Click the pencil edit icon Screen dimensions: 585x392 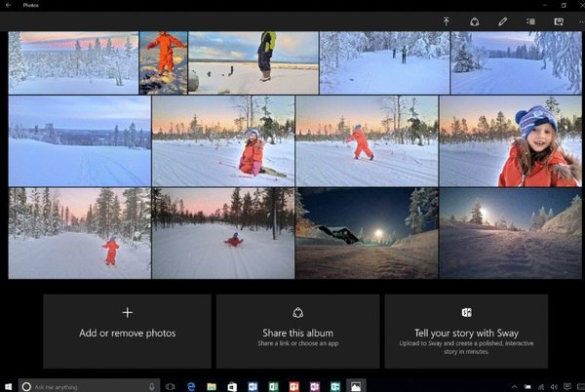503,20
